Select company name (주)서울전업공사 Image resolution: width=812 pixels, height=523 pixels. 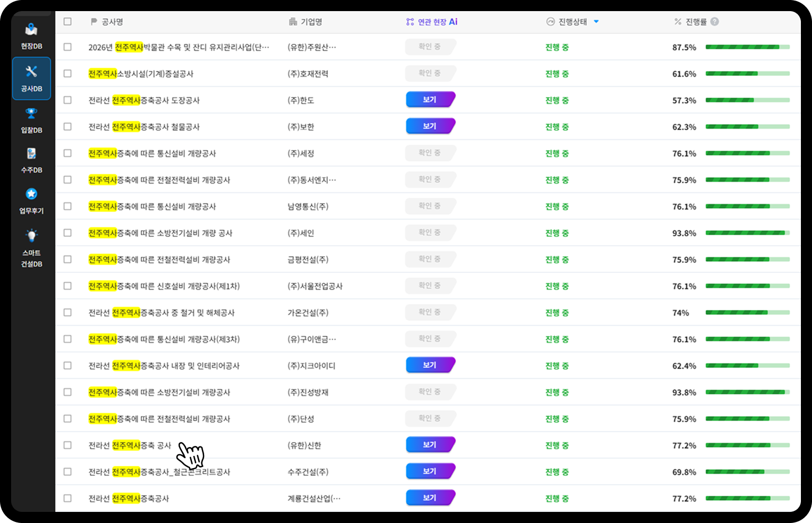(315, 286)
